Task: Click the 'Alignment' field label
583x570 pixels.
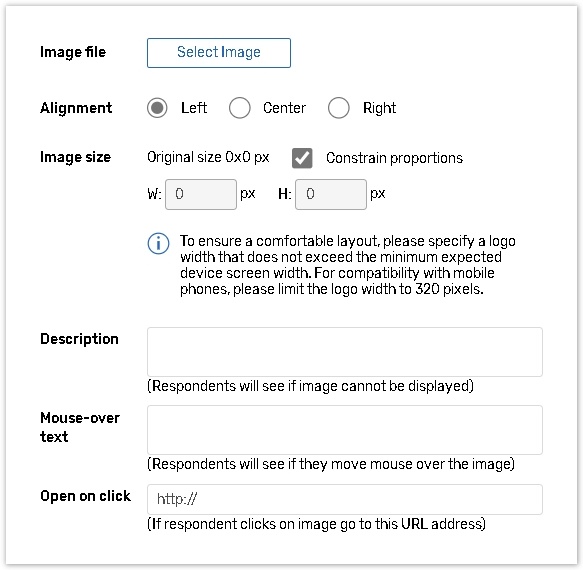Action: pyautogui.click(x=76, y=108)
